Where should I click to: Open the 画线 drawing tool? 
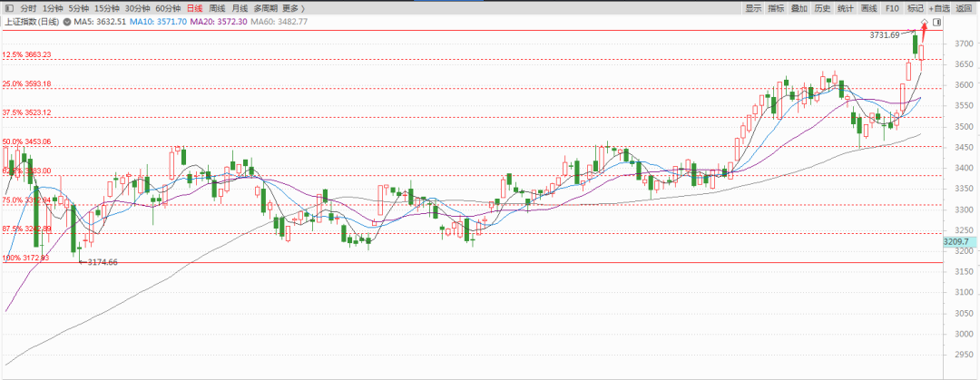tap(868, 8)
